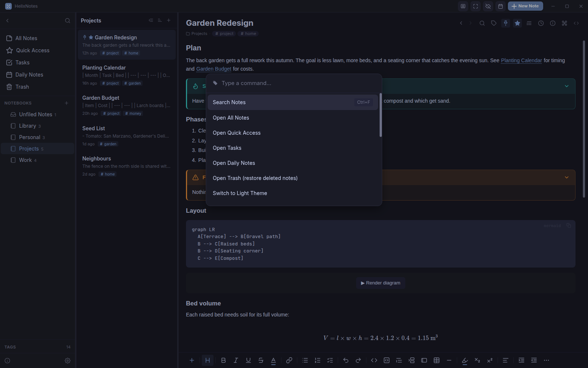Insert a link with chain icon
Image resolution: width=588 pixels, height=368 pixels.
click(x=289, y=360)
